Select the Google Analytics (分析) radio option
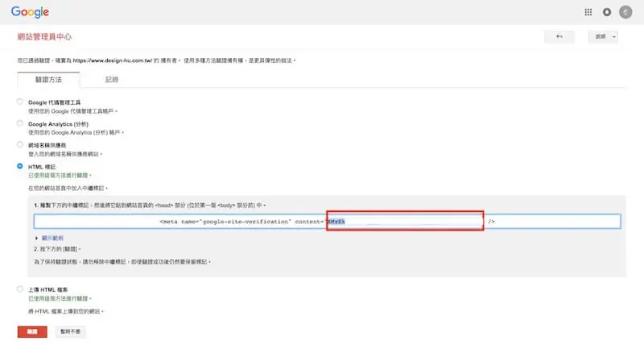The height and width of the screenshot is (345, 644). (19, 123)
